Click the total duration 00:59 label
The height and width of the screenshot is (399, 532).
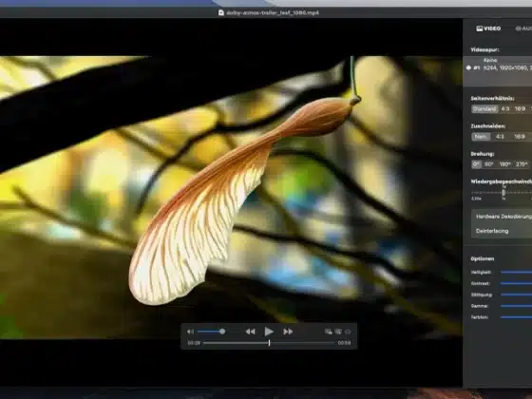pos(344,343)
